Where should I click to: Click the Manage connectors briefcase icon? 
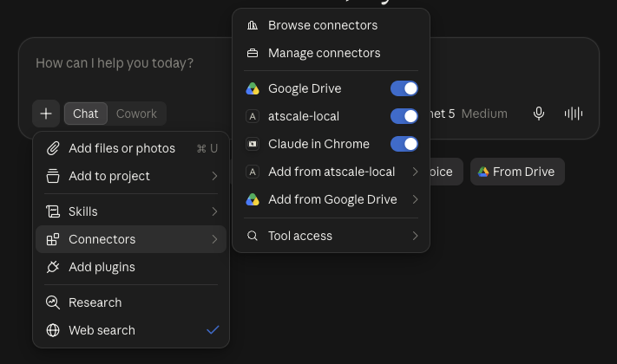tap(253, 53)
